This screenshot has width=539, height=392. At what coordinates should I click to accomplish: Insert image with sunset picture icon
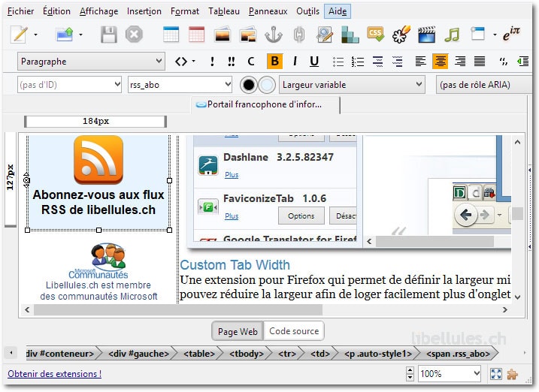222,35
